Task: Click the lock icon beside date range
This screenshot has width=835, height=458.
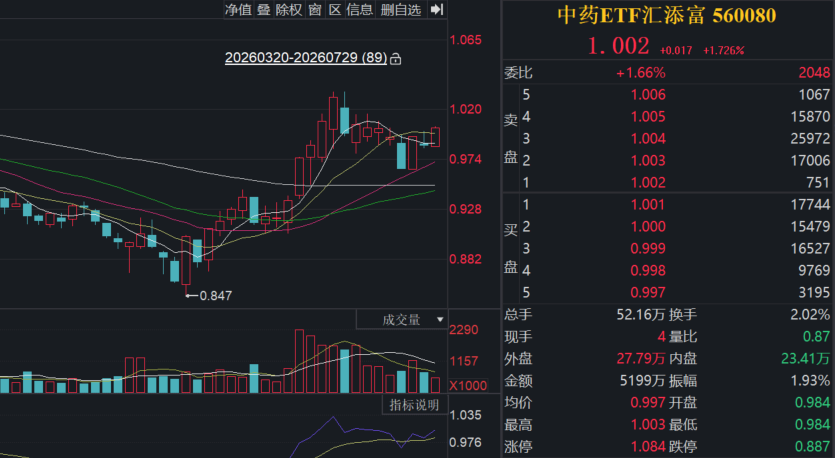Action: [x=396, y=59]
